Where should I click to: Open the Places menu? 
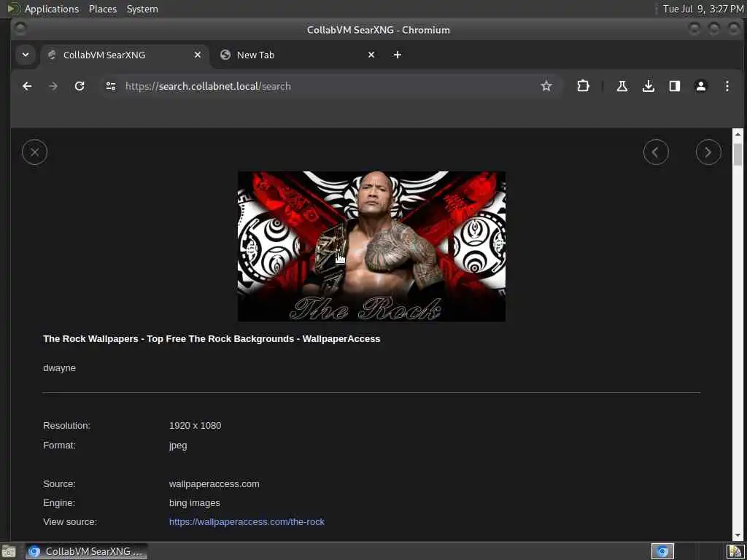click(102, 9)
